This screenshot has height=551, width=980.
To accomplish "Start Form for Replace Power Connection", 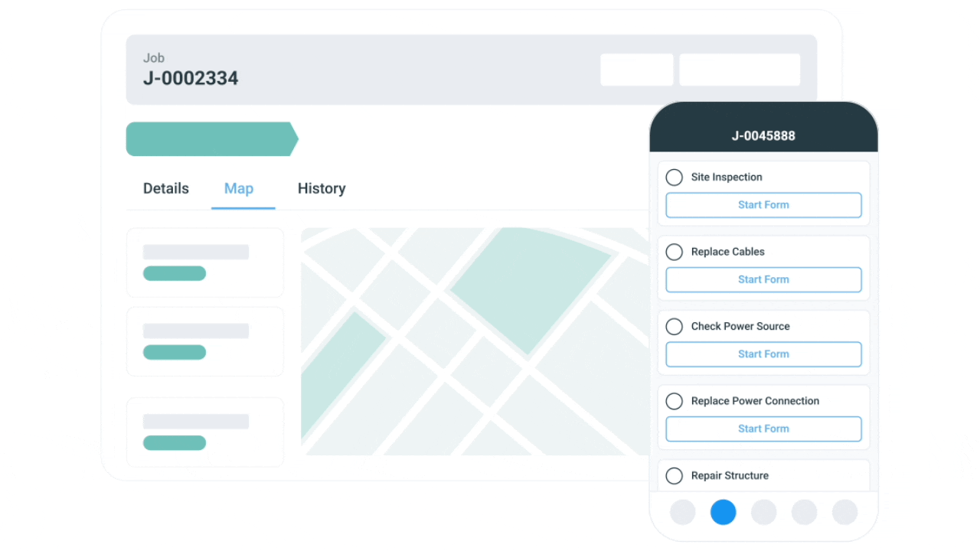I will (763, 429).
